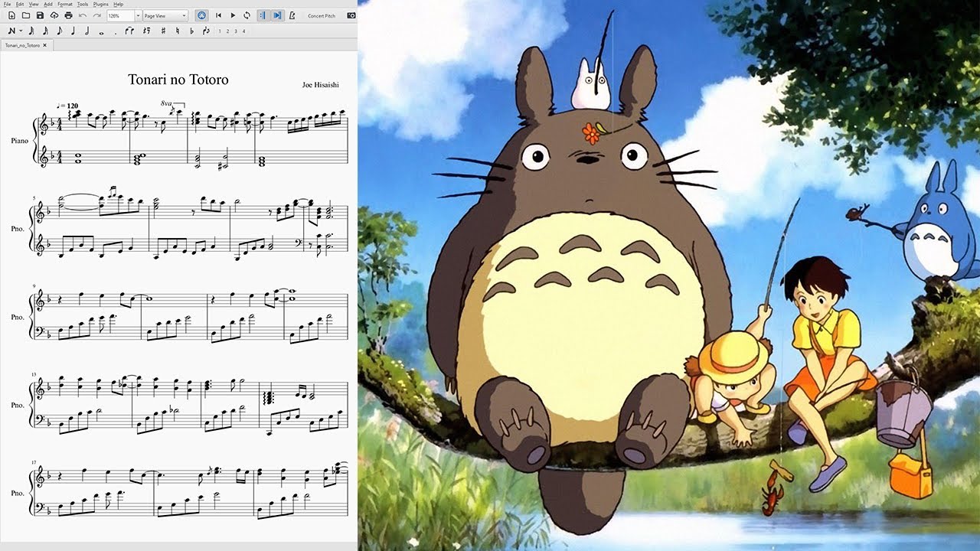Open the Tools menu
Viewport: 980px width, 551px height.
(83, 5)
